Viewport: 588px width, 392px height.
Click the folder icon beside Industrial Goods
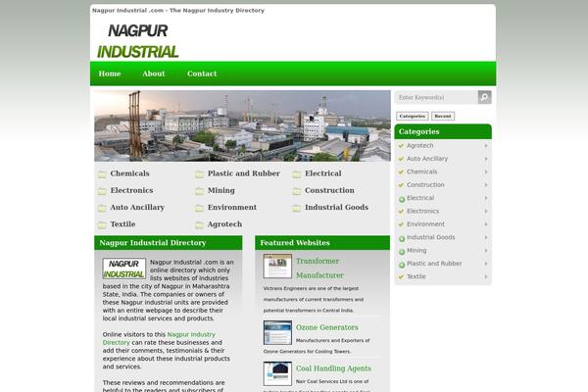[297, 208]
